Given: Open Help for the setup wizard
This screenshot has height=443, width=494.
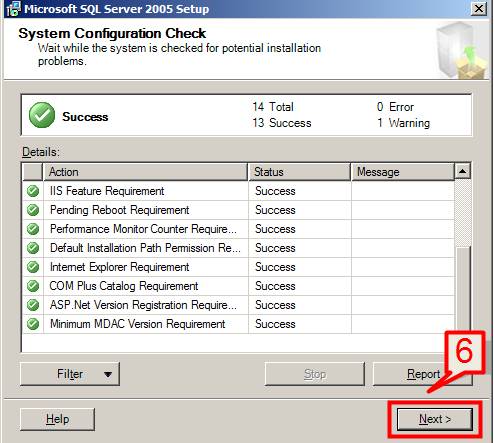Looking at the screenshot, I should point(57,419).
